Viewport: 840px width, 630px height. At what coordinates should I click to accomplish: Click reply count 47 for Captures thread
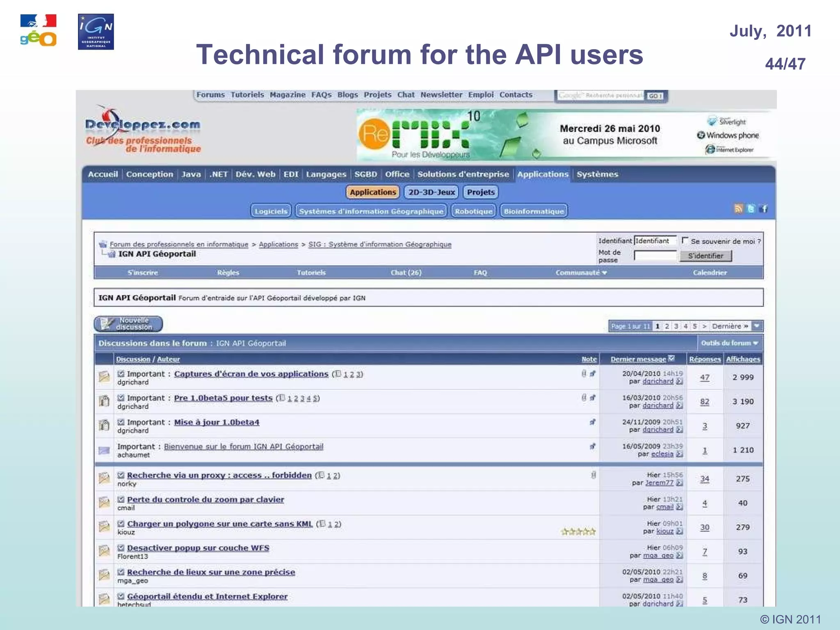click(x=705, y=377)
